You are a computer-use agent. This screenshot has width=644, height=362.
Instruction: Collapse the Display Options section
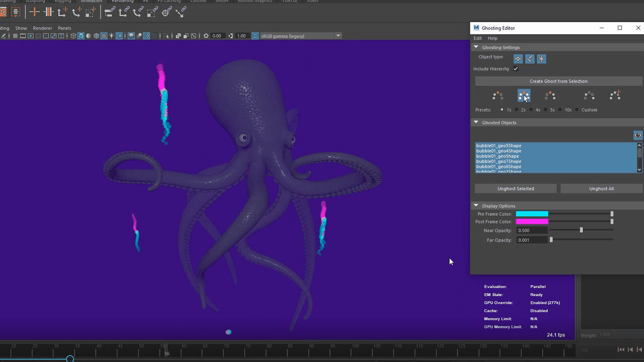pos(476,206)
